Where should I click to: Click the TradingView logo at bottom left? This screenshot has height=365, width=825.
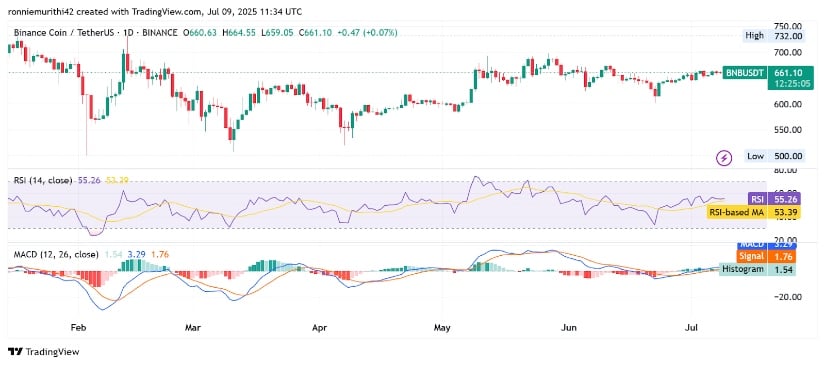43,352
